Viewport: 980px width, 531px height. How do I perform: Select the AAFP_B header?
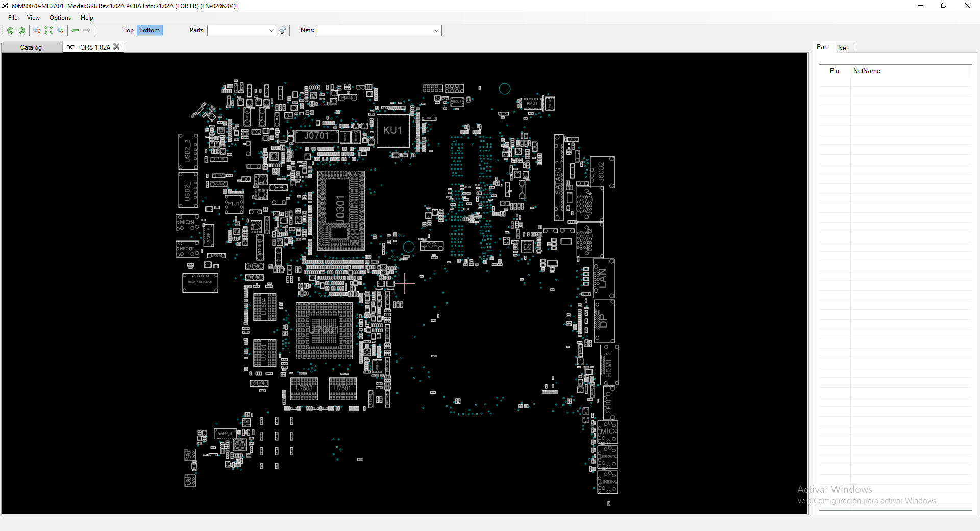[x=225, y=434]
